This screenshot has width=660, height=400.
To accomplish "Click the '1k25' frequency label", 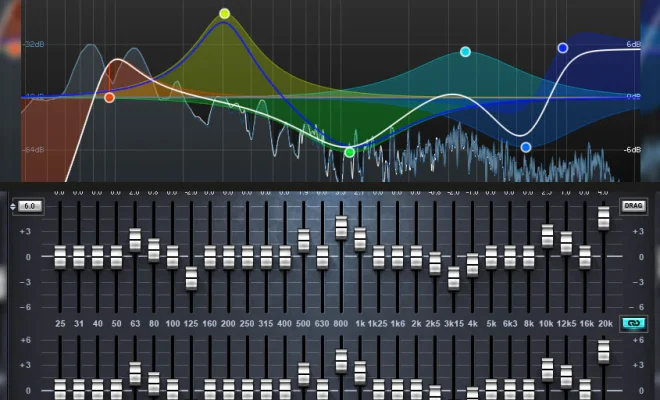I will coord(378,324).
